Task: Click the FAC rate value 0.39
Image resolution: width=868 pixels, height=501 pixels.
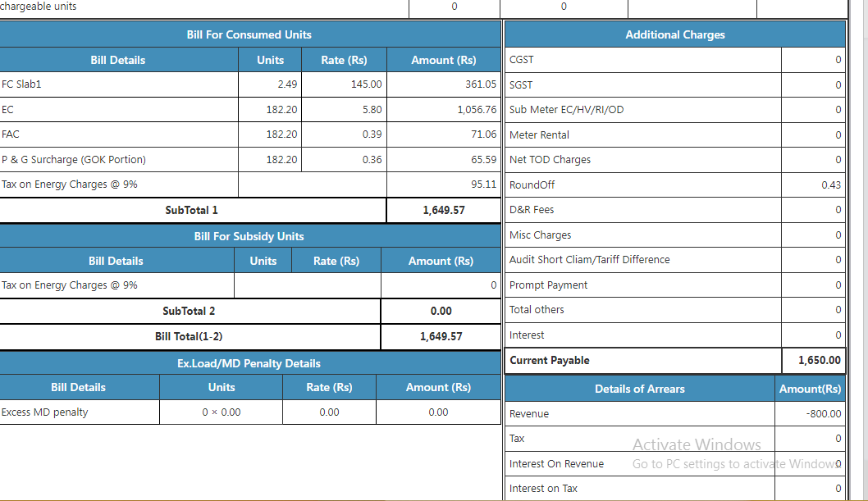Action: 372,134
